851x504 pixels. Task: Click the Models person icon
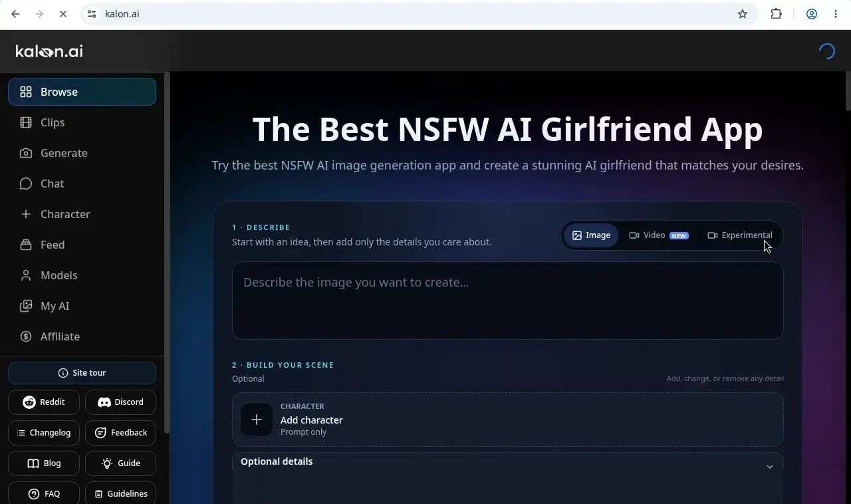pyautogui.click(x=26, y=275)
